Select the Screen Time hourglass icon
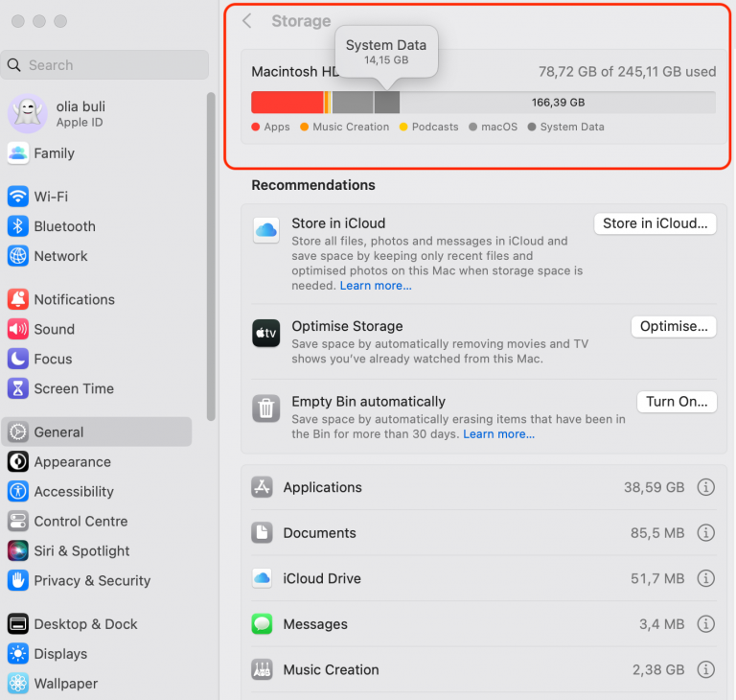736x700 pixels. pyautogui.click(x=18, y=388)
